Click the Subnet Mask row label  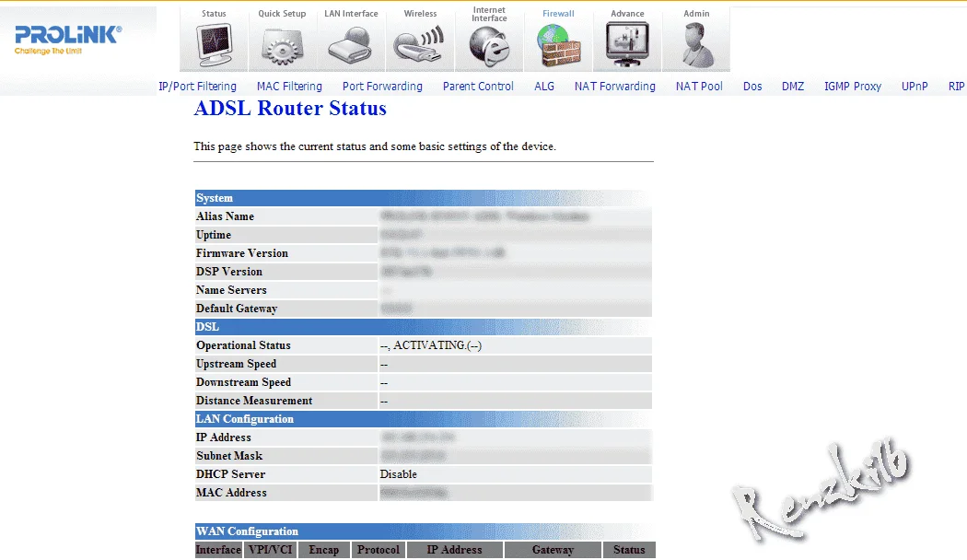[229, 456]
